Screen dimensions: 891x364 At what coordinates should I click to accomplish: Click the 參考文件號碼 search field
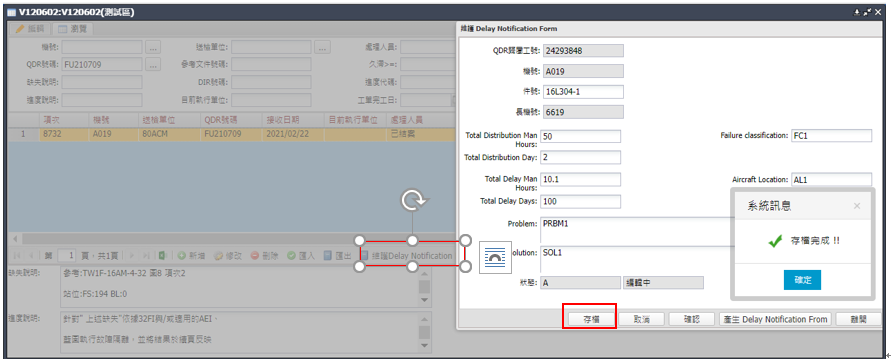pyautogui.click(x=271, y=64)
